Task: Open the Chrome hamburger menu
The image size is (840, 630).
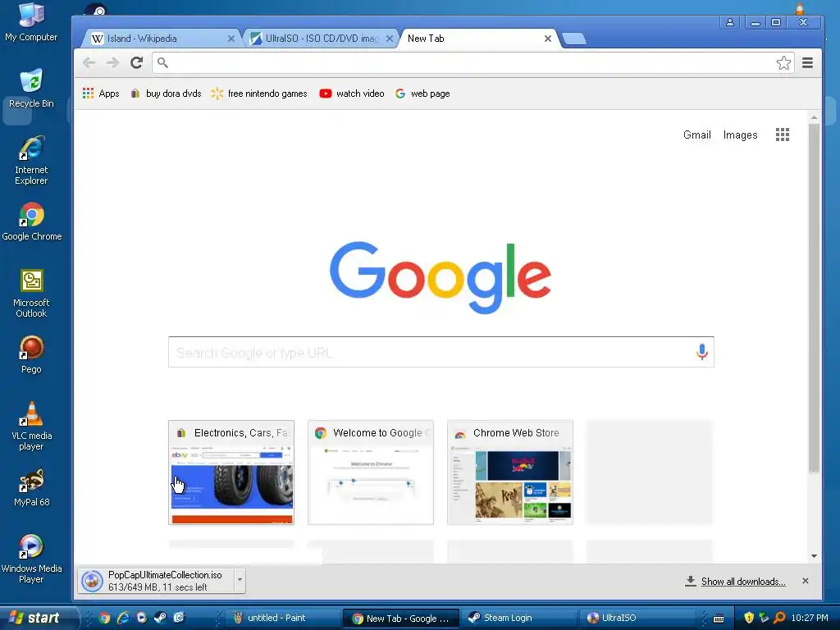Action: pos(807,62)
